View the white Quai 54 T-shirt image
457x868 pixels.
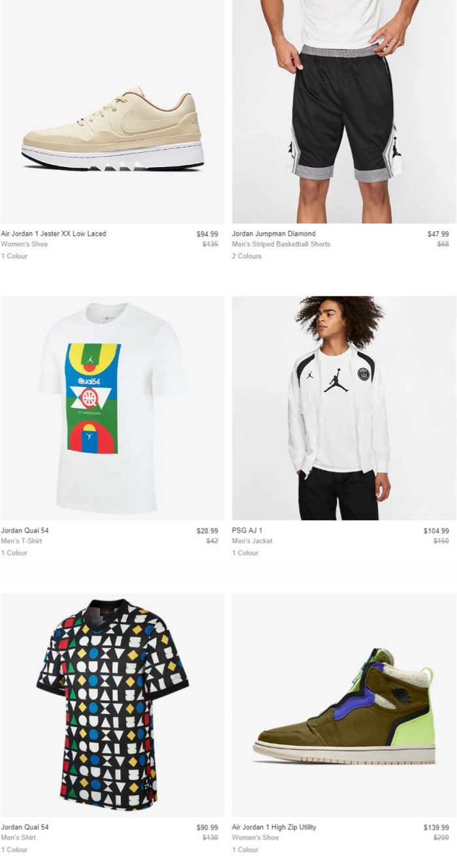pos(112,408)
